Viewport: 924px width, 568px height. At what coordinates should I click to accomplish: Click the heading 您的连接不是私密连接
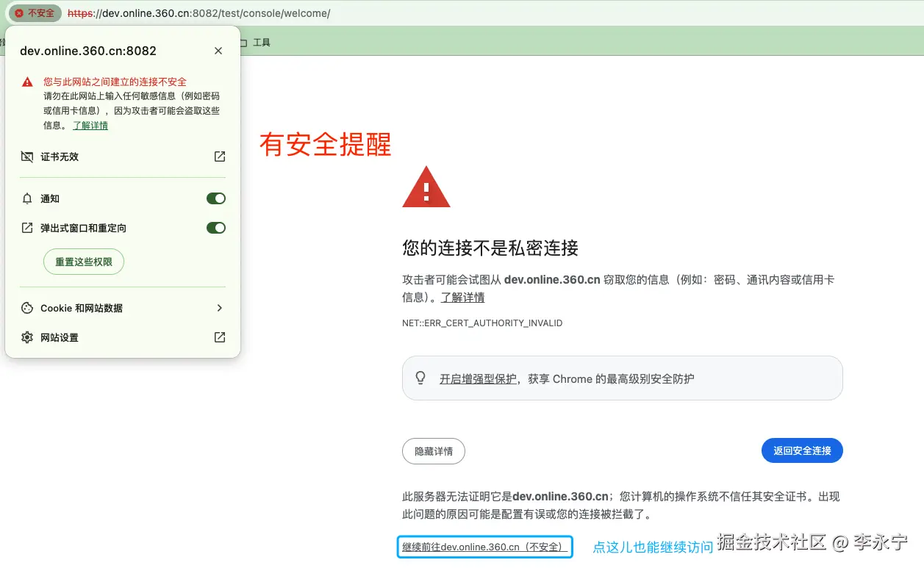(x=490, y=248)
